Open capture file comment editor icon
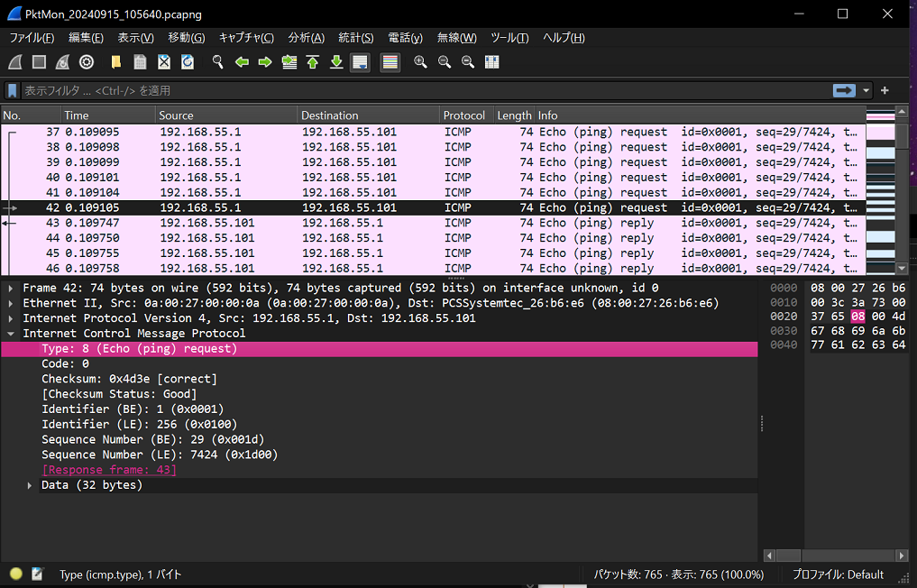Image resolution: width=917 pixels, height=588 pixels. (38, 574)
